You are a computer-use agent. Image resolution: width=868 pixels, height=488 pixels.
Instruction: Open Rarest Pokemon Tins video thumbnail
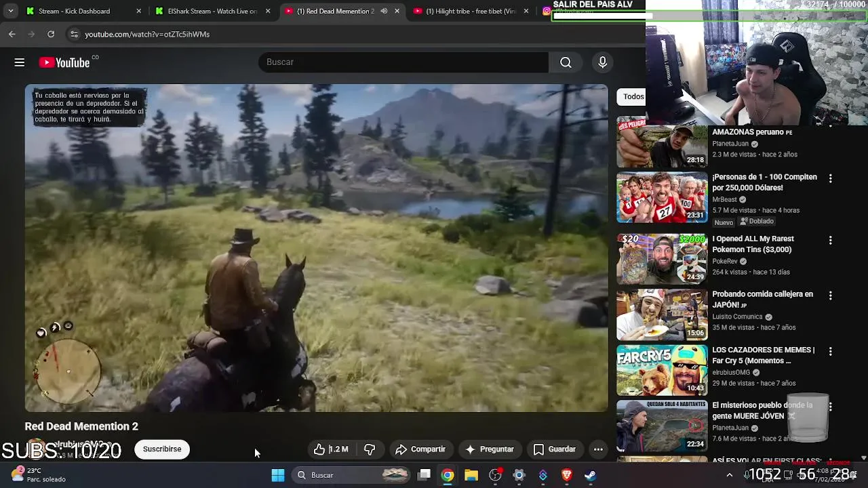pyautogui.click(x=662, y=259)
